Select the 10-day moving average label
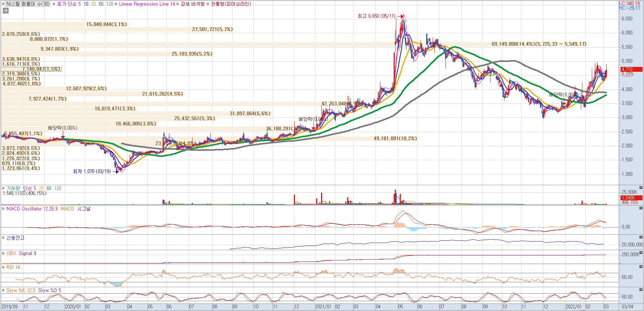 coord(86,4)
